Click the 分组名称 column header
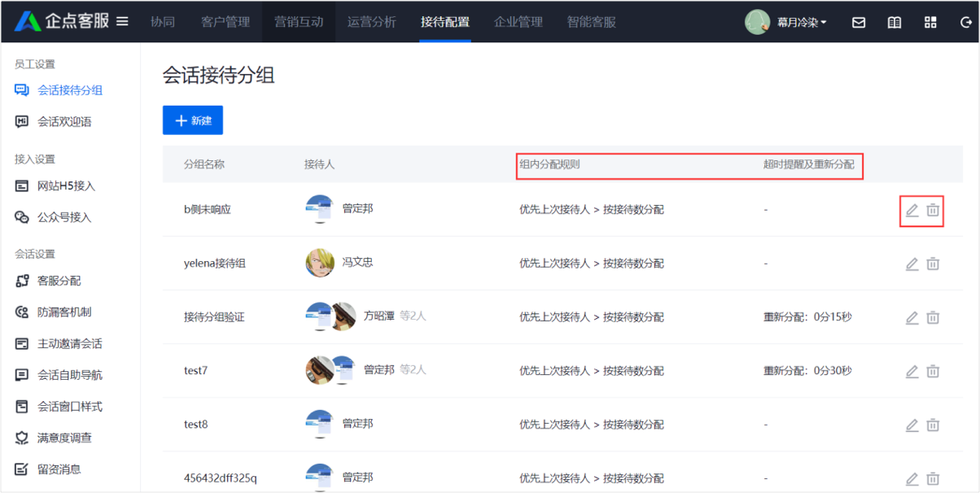Screen dimensions: 980x493 point(204,164)
